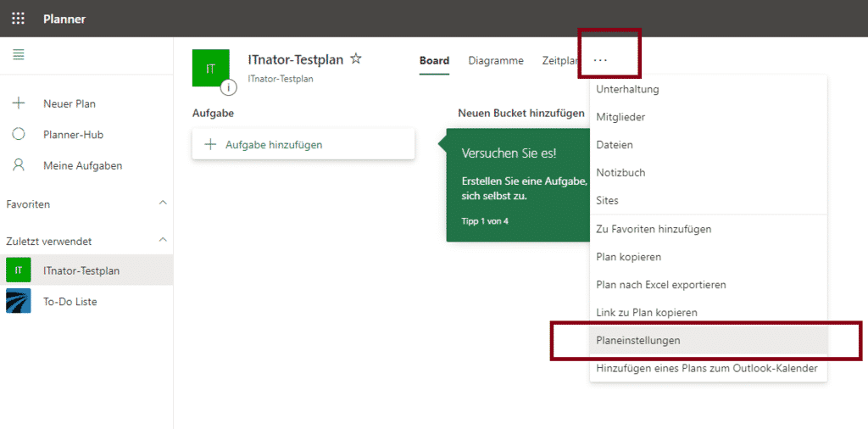Open Dateien from the menu

(709, 145)
